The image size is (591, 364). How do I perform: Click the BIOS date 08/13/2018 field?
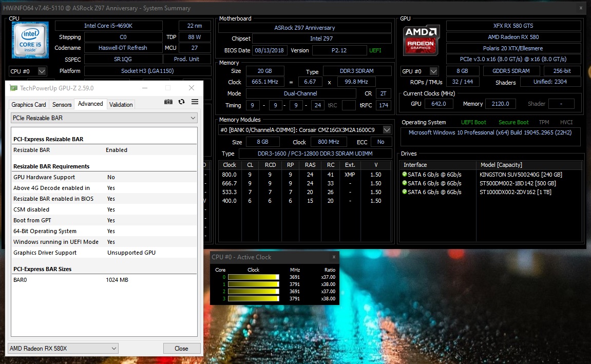point(269,50)
